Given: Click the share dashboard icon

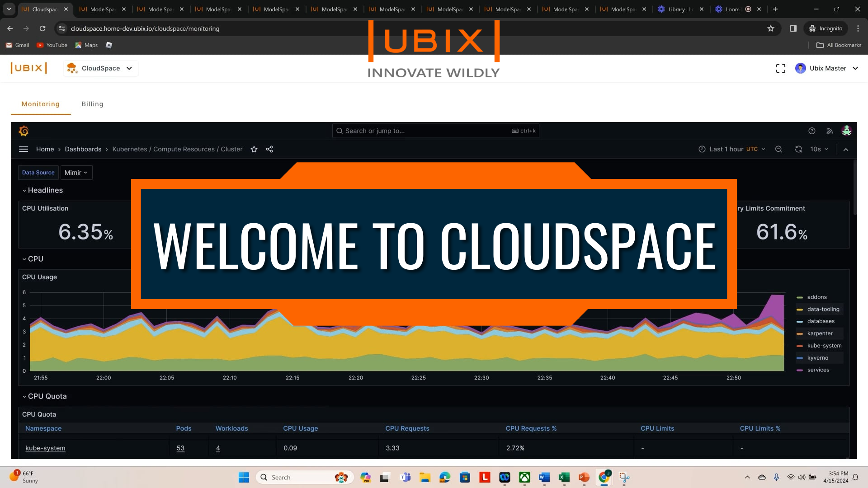Looking at the screenshot, I should point(269,149).
